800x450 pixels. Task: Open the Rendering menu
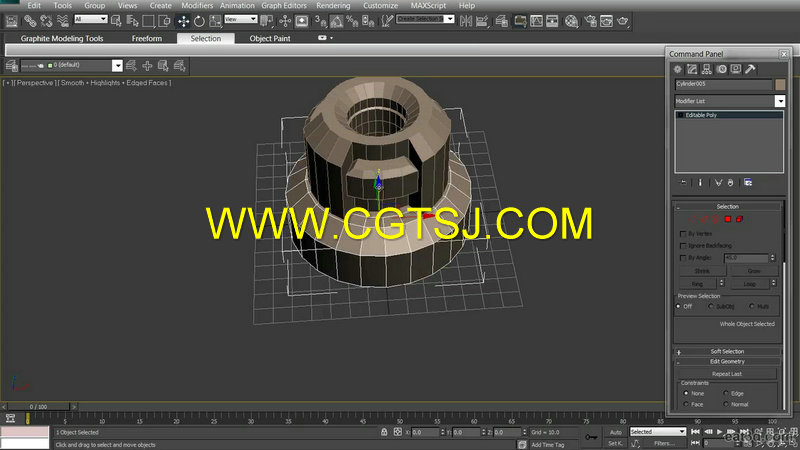point(333,6)
